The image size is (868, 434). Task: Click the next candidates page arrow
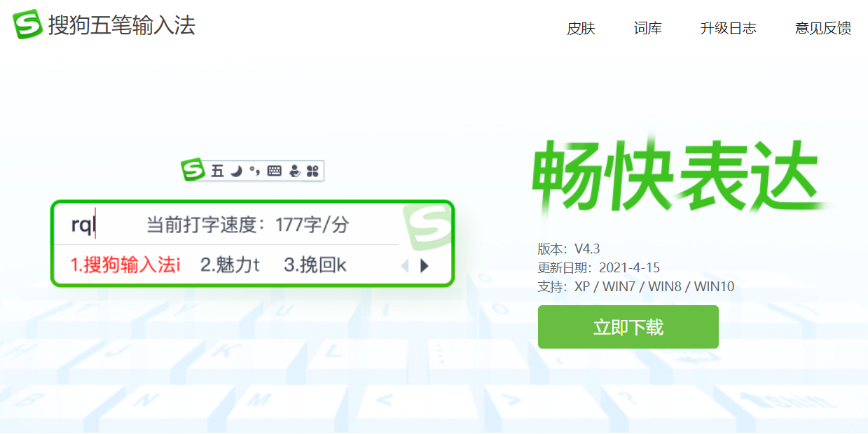[x=424, y=266]
